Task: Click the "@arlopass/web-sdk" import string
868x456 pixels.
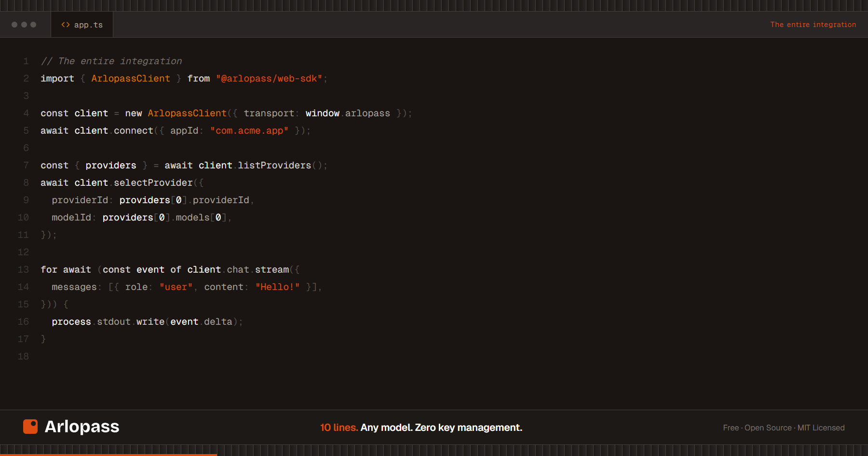Action: pos(269,79)
